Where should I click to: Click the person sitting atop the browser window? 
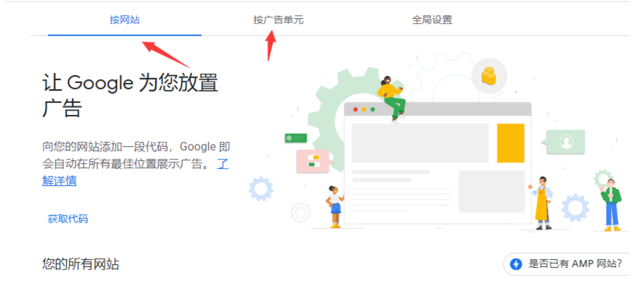coord(391,98)
